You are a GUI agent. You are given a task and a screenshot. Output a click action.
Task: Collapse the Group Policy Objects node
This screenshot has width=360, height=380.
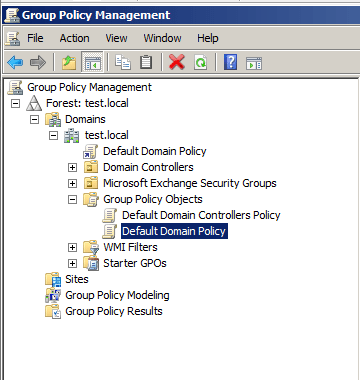click(x=72, y=199)
